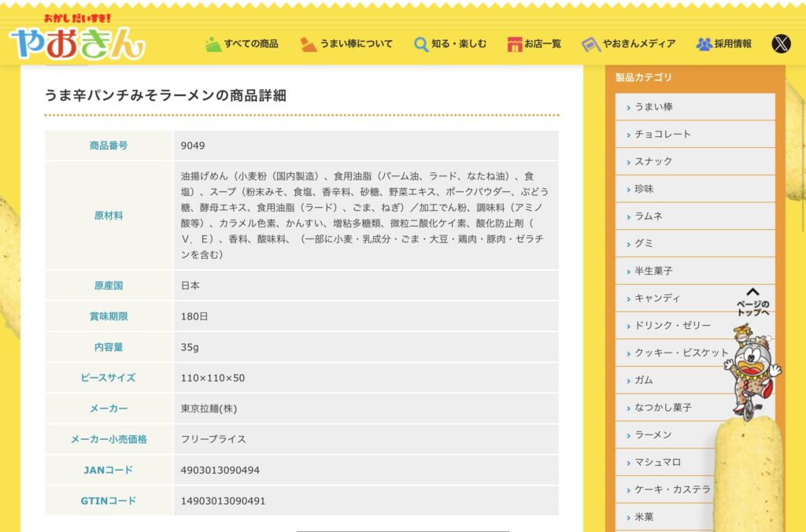This screenshot has height=532, width=806.
Task: Click the shop icon beside お店一覧
Action: (x=515, y=44)
